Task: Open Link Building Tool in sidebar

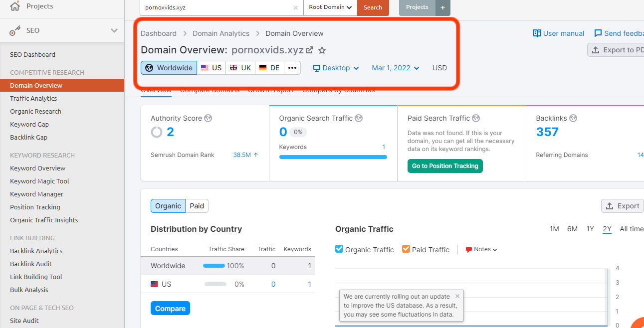Action: [36, 277]
